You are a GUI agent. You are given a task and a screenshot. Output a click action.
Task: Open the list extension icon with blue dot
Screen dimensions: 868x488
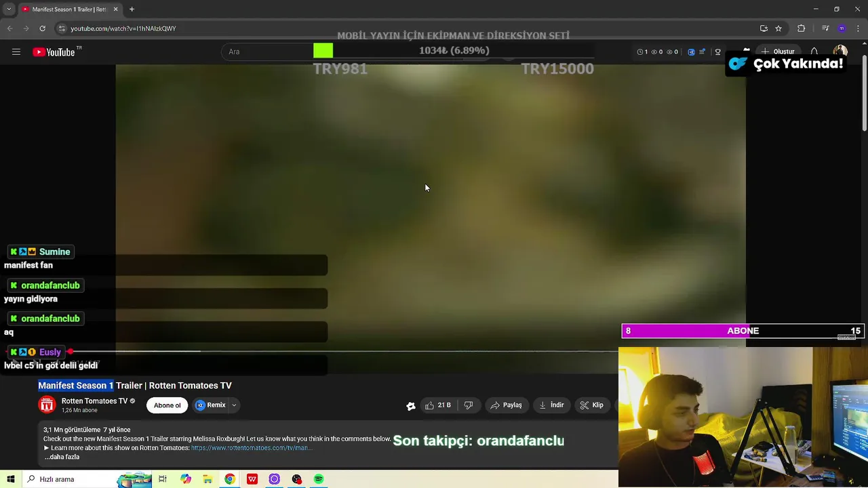tap(702, 52)
